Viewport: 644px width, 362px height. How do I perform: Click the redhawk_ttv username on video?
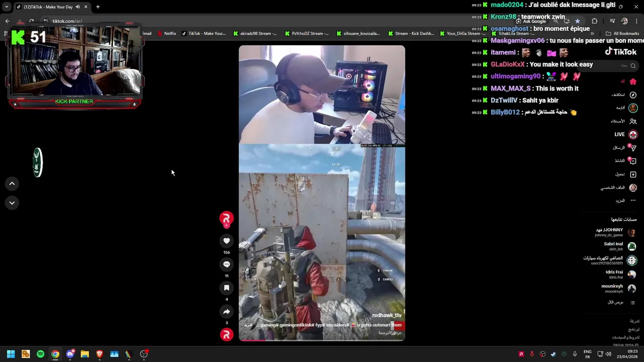(386, 315)
